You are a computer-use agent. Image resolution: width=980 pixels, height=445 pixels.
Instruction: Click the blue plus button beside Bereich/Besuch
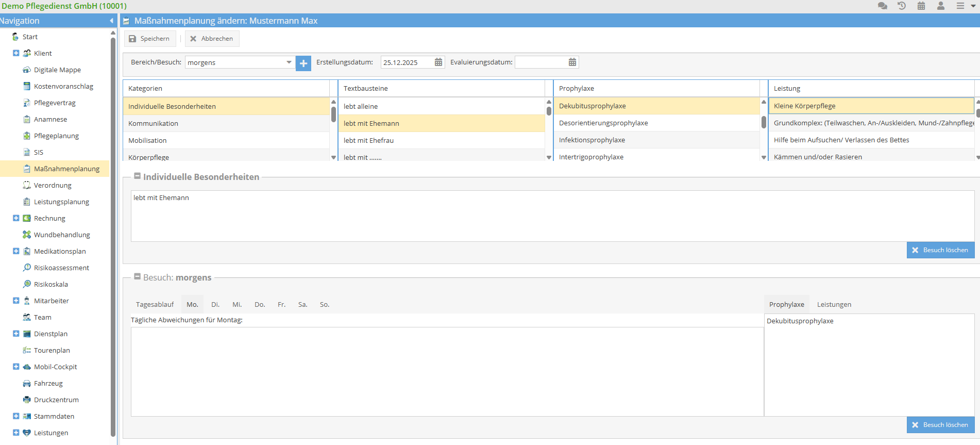[x=303, y=63]
